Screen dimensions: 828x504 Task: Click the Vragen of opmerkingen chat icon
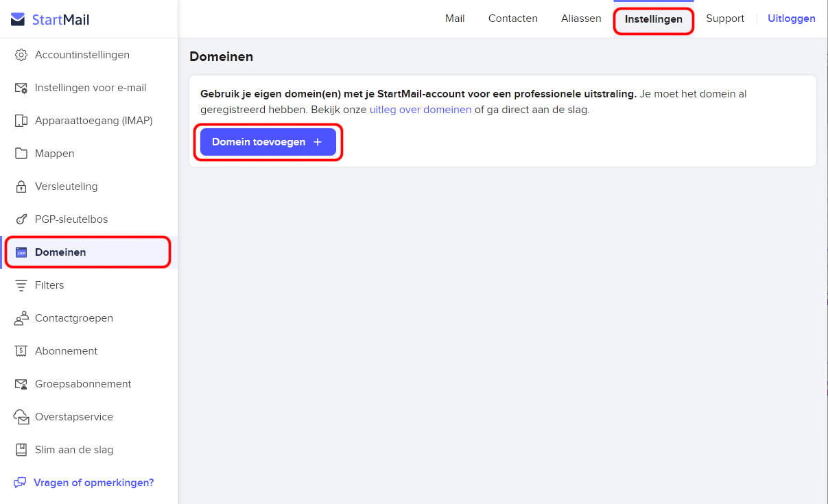tap(20, 483)
